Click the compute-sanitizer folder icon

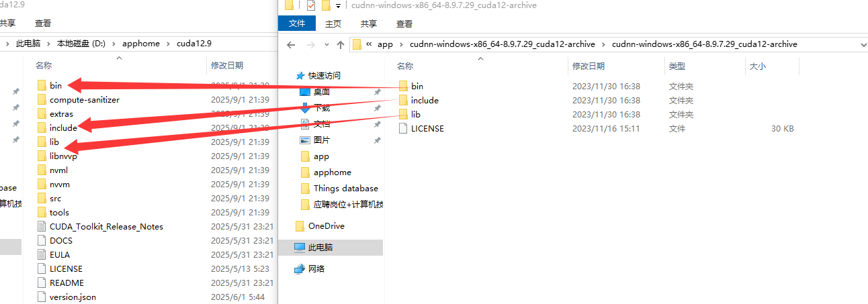pos(42,99)
